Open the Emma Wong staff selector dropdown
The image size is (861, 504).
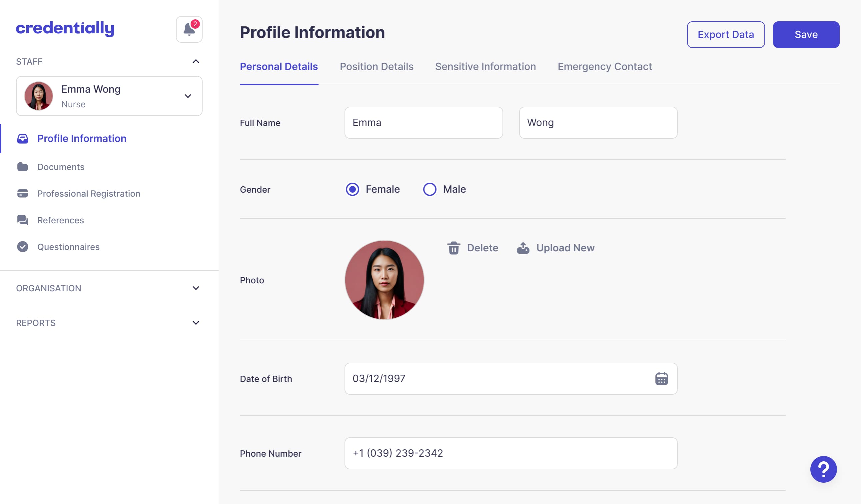[188, 96]
